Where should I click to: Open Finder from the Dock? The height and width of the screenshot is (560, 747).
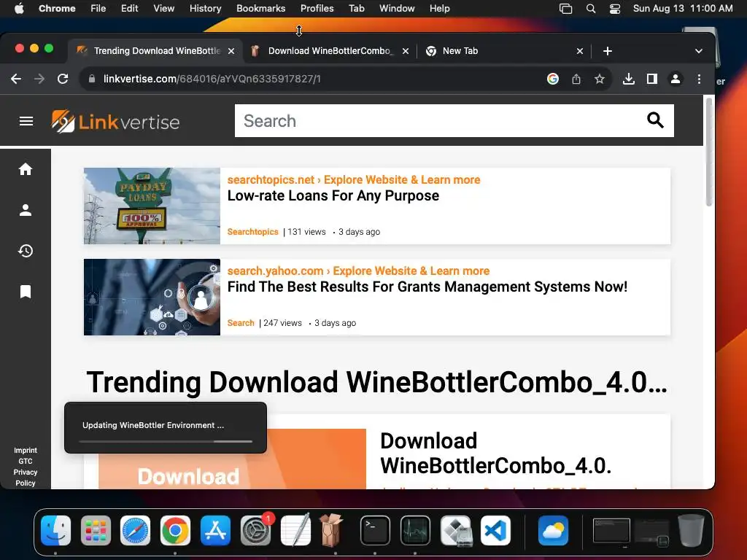[x=55, y=530]
